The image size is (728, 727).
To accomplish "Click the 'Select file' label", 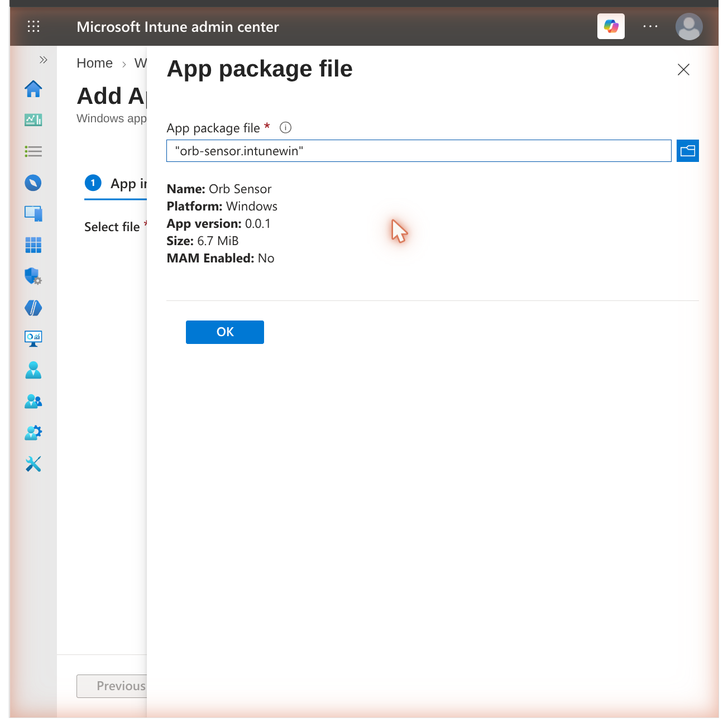I will (112, 227).
